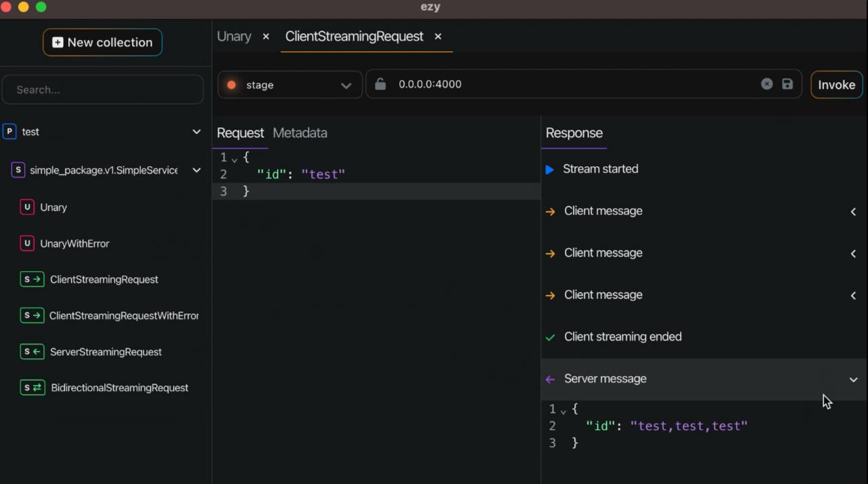Collapse the test collection chevron

click(x=197, y=132)
